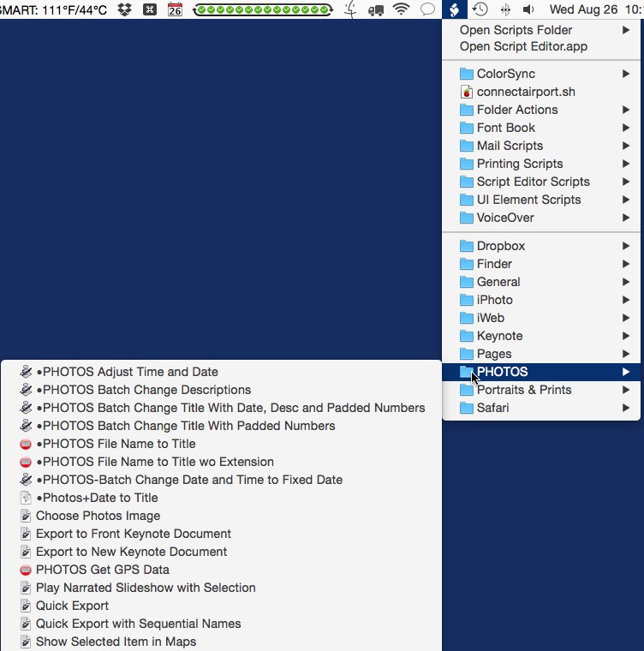Click script icon beside Choose Photos Image
This screenshot has height=651, width=644.
point(26,516)
